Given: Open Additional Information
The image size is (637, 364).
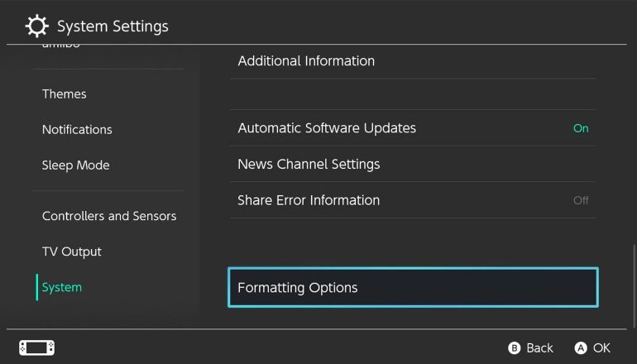Looking at the screenshot, I should 306,61.
